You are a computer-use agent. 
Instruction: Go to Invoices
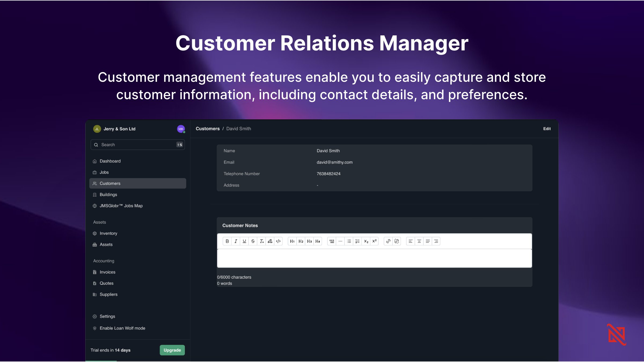(138, 272)
